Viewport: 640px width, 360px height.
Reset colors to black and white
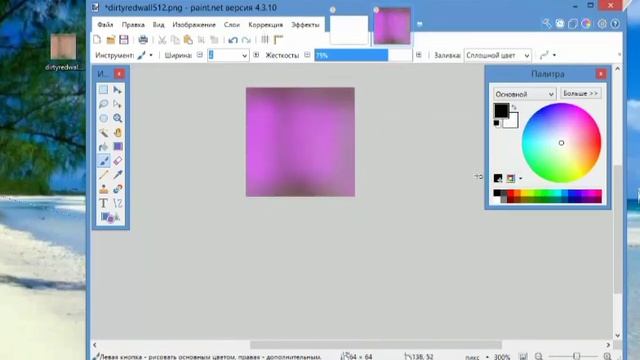496,123
